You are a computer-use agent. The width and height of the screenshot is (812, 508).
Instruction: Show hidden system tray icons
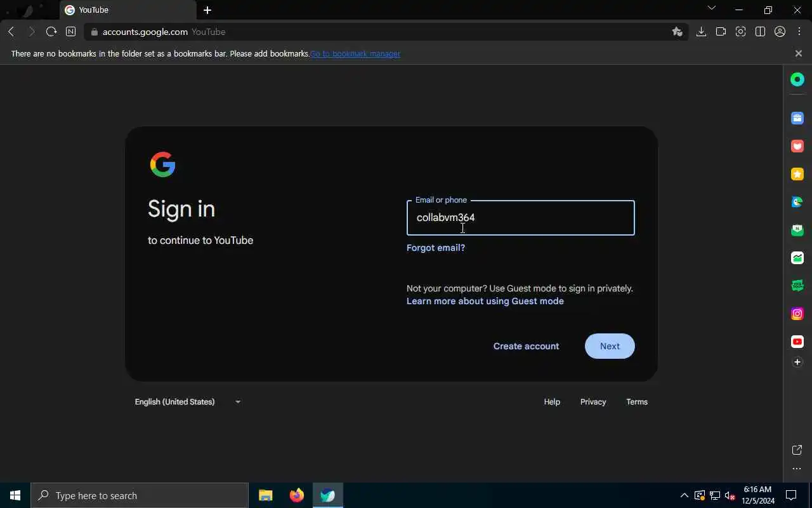684,495
